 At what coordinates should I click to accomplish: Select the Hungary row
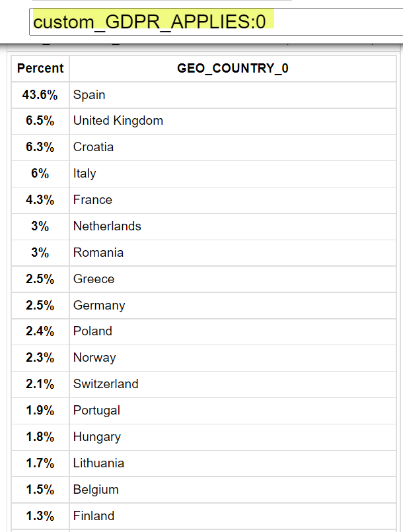[x=203, y=438]
